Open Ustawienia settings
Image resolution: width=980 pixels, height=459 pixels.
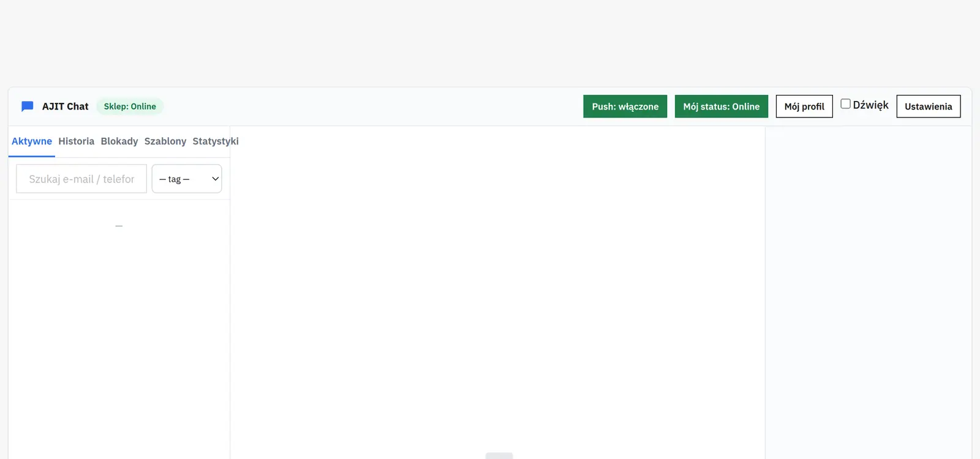pos(929,106)
